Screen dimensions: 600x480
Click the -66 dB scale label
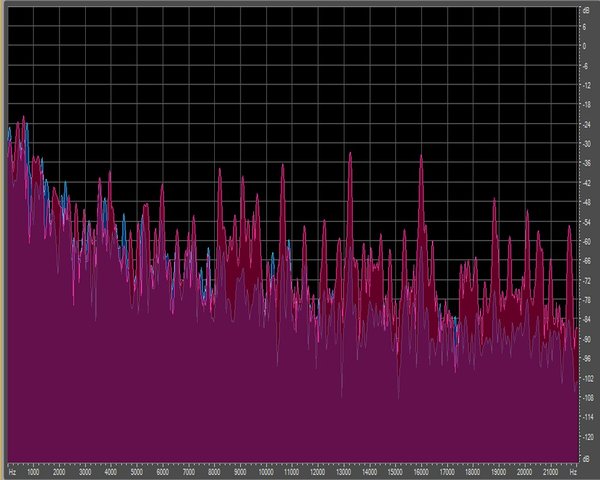pos(586,261)
